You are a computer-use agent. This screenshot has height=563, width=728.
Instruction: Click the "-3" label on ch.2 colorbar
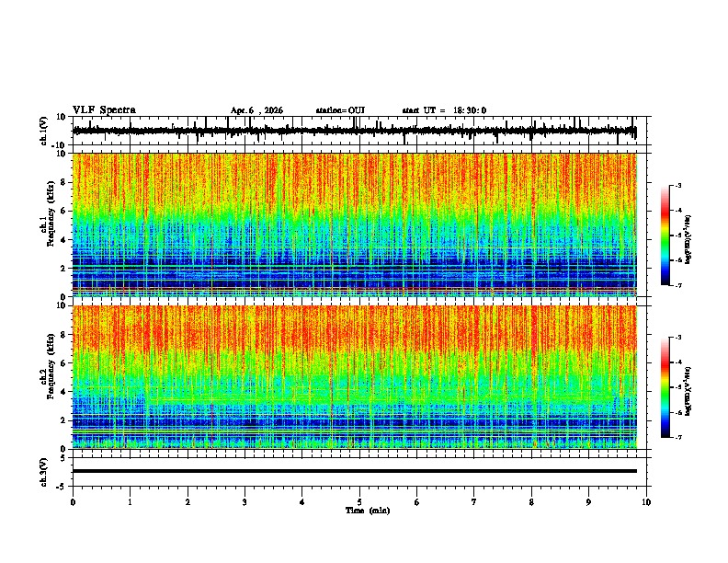tap(678, 338)
